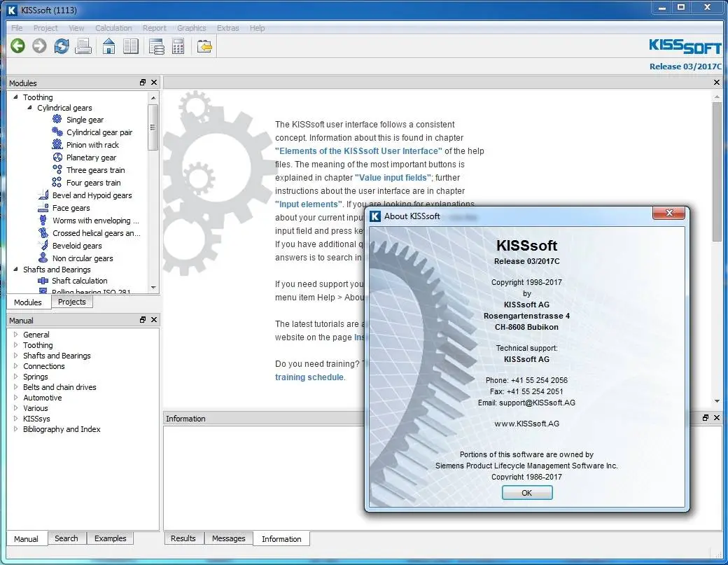Click the grey forward arrow icon

(x=39, y=46)
